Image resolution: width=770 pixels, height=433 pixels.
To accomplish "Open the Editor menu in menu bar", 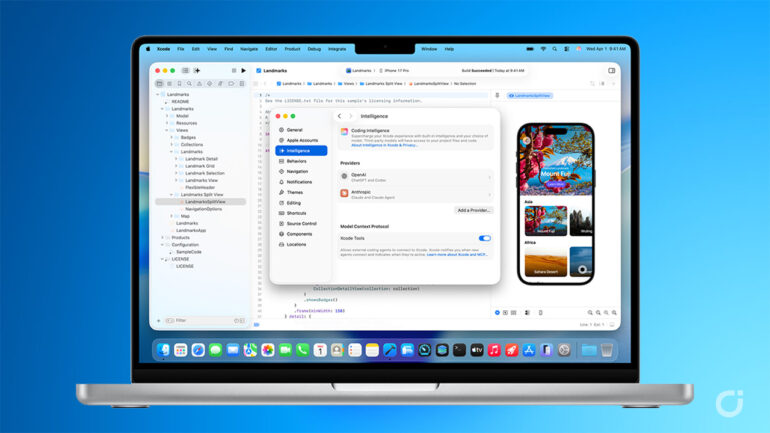I will click(271, 48).
